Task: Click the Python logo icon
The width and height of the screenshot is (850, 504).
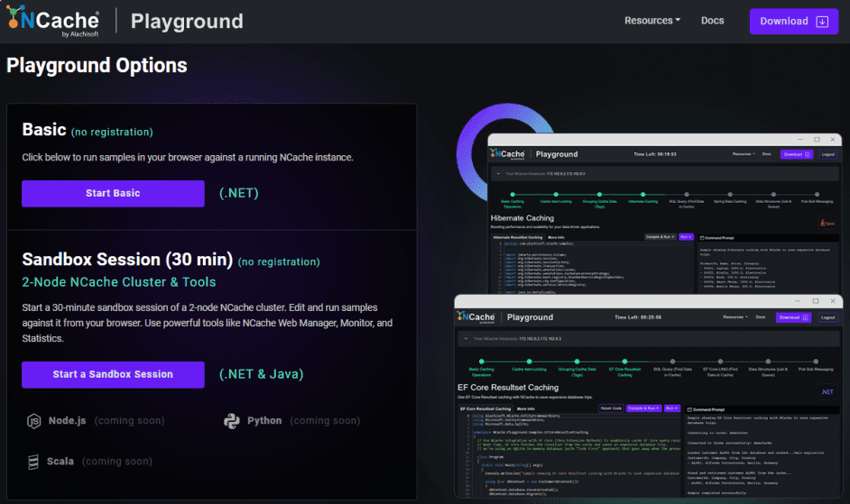Action: click(232, 421)
